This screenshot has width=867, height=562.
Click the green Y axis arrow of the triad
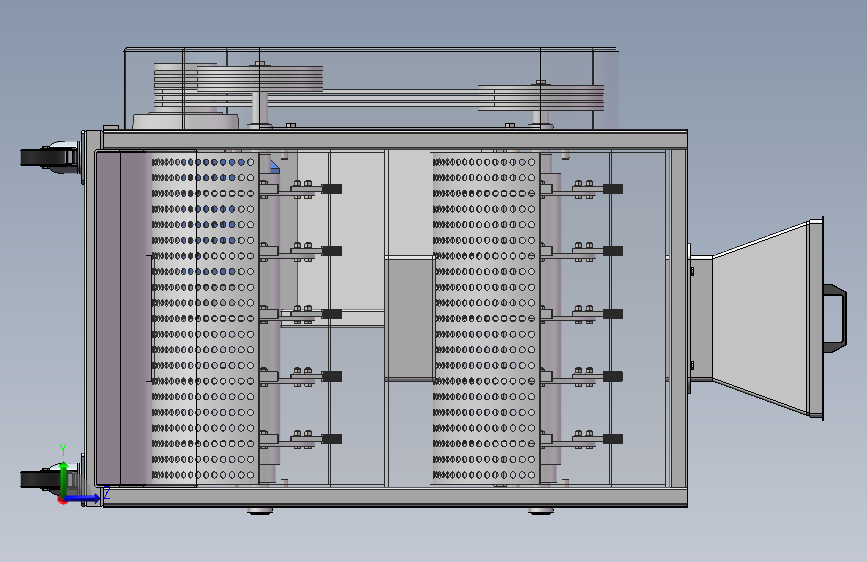point(64,477)
